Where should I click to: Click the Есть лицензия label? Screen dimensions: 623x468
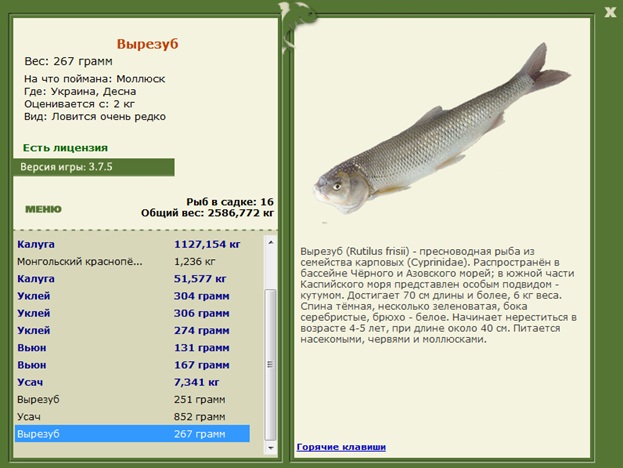(65, 148)
